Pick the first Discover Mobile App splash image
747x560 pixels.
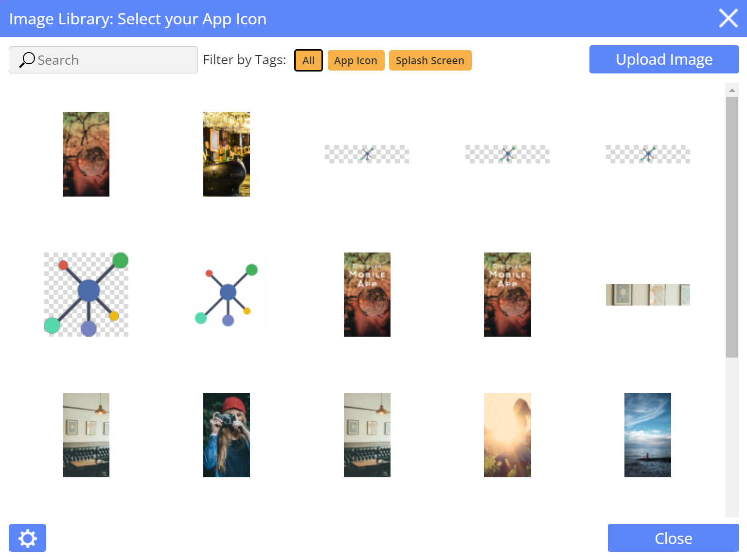coord(367,294)
